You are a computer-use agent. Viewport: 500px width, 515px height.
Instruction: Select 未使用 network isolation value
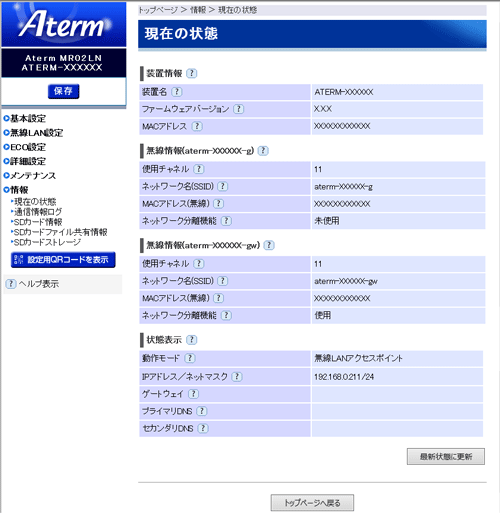327,221
